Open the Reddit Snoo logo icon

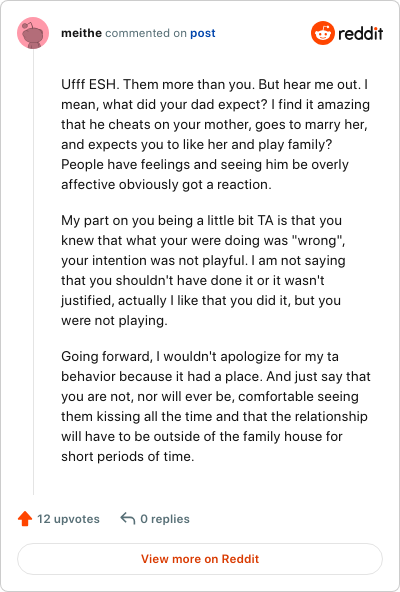tap(323, 33)
